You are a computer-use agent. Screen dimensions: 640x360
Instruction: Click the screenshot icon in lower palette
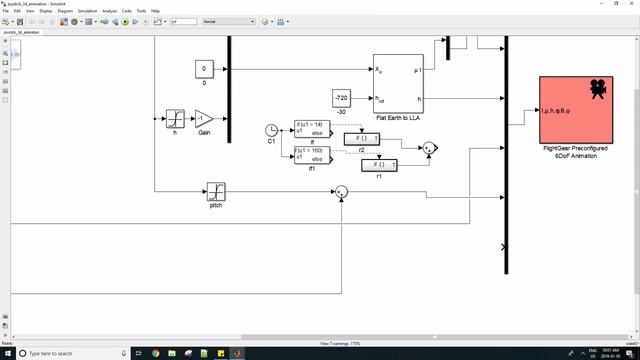coord(5,317)
